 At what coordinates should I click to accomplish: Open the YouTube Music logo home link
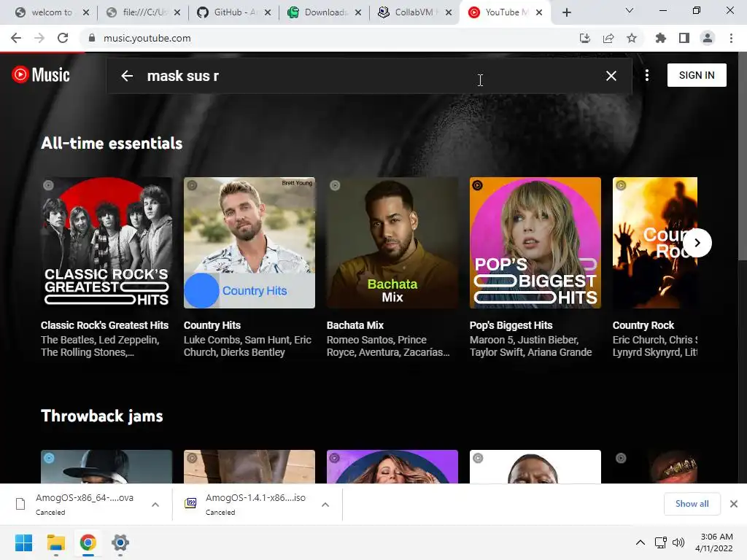(x=41, y=75)
